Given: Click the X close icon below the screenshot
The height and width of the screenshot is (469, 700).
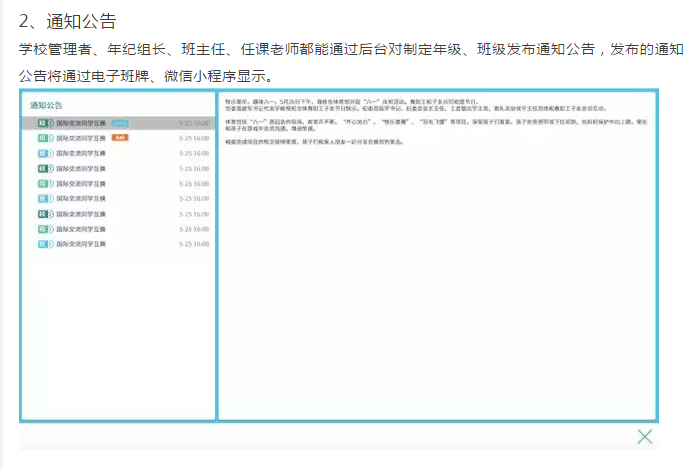Looking at the screenshot, I should (645, 436).
